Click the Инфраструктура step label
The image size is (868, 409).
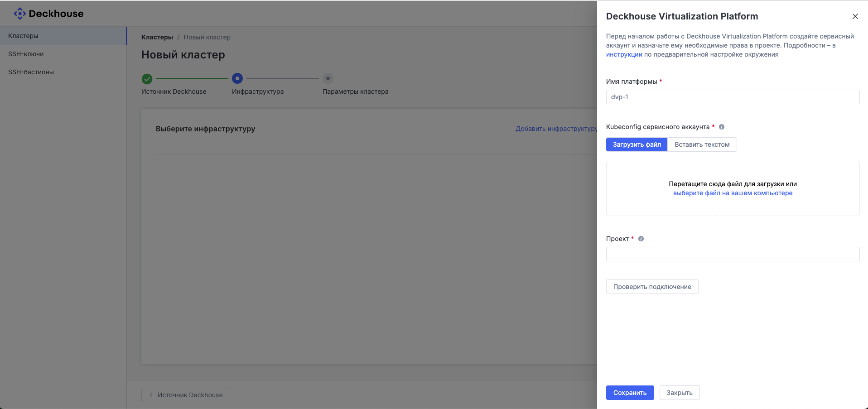point(258,91)
